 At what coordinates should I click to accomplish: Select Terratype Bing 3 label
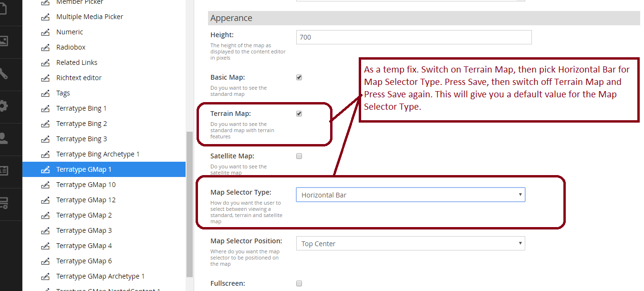click(x=82, y=139)
